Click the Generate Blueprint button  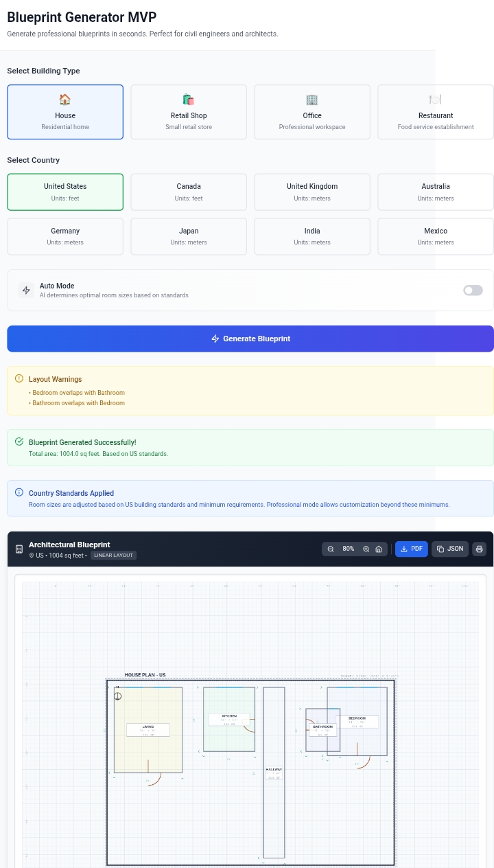coord(250,339)
